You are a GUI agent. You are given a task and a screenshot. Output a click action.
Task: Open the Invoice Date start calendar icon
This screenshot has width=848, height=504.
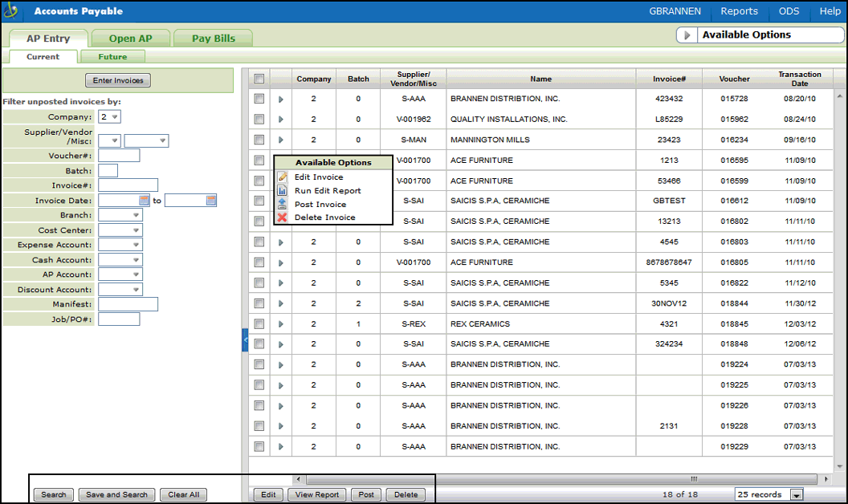coord(145,201)
